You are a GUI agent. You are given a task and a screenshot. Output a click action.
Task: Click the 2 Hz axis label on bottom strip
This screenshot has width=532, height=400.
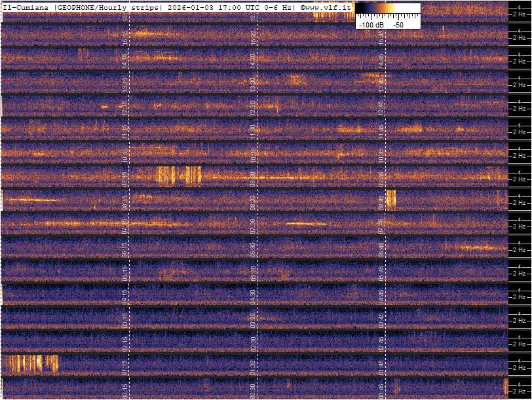520,391
